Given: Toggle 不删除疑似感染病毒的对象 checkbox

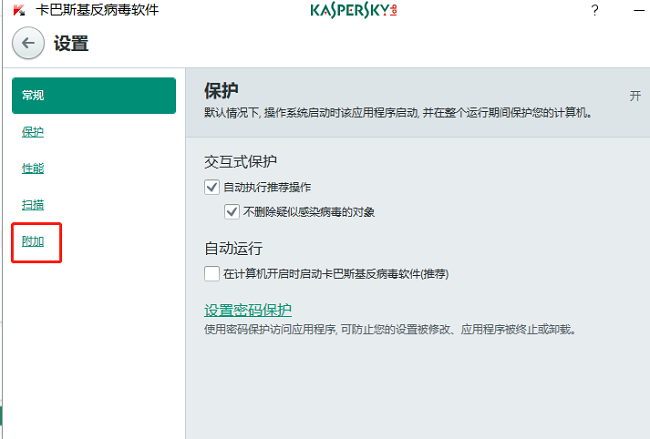Looking at the screenshot, I should point(232,212).
